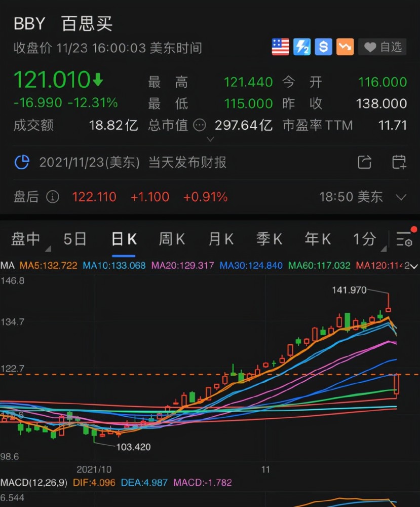Tap the 成交额 18.82亿 value
The image size is (420, 507).
tap(113, 125)
